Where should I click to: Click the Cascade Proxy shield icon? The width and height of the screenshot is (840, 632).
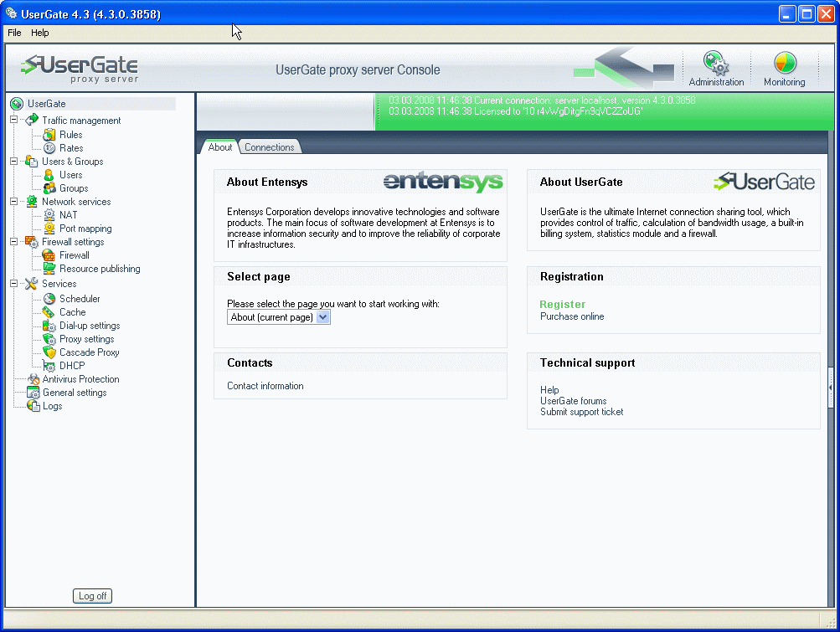(49, 352)
